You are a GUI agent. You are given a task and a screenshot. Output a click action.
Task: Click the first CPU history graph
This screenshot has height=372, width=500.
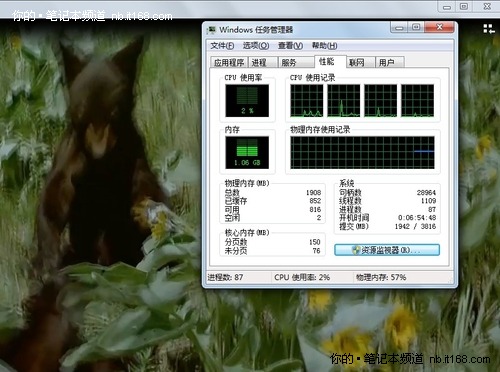pos(307,100)
